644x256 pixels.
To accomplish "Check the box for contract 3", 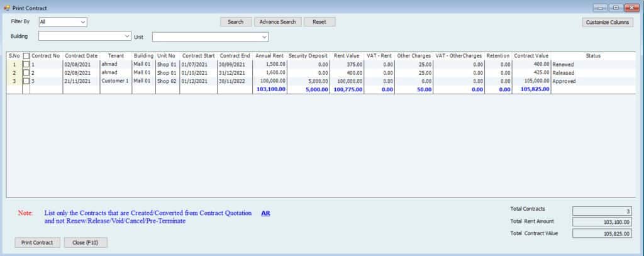I will point(26,81).
